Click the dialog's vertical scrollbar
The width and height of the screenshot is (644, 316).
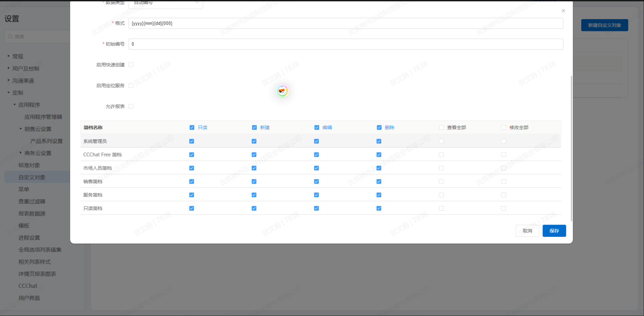(x=571, y=147)
